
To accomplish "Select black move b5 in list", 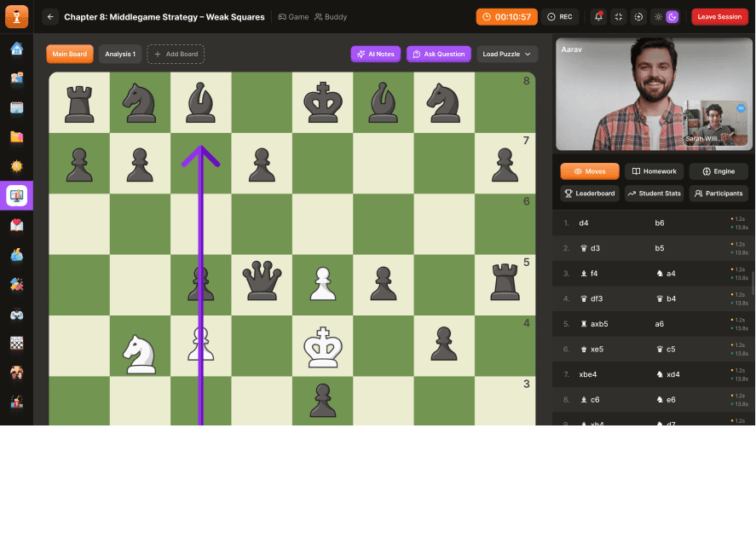I will tap(659, 248).
